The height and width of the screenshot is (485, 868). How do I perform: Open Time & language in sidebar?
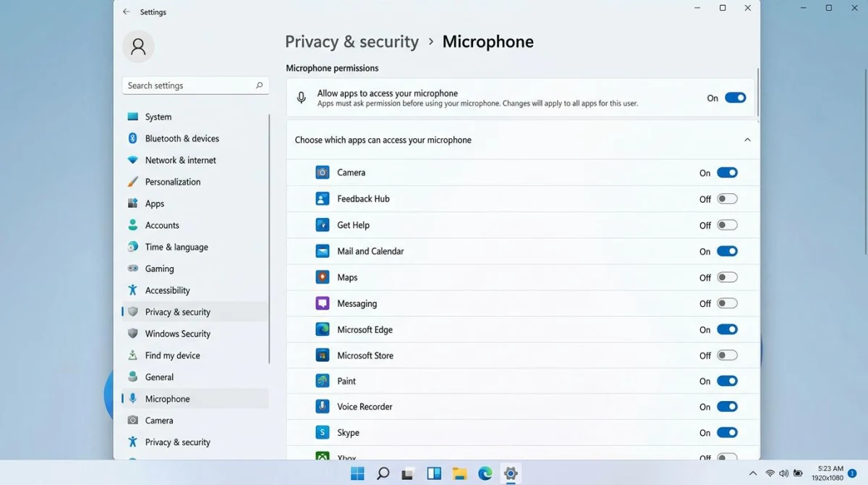[195, 247]
